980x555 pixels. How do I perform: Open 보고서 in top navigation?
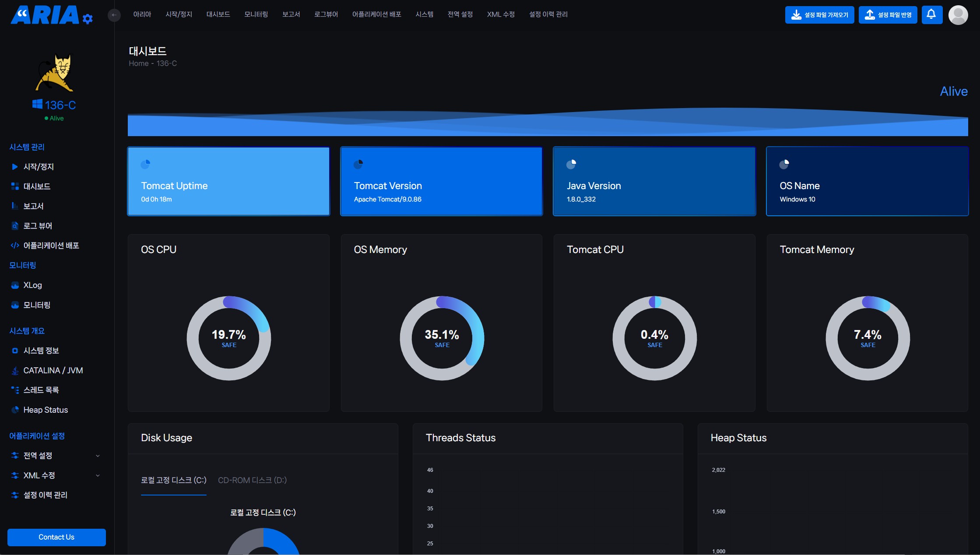coord(291,14)
